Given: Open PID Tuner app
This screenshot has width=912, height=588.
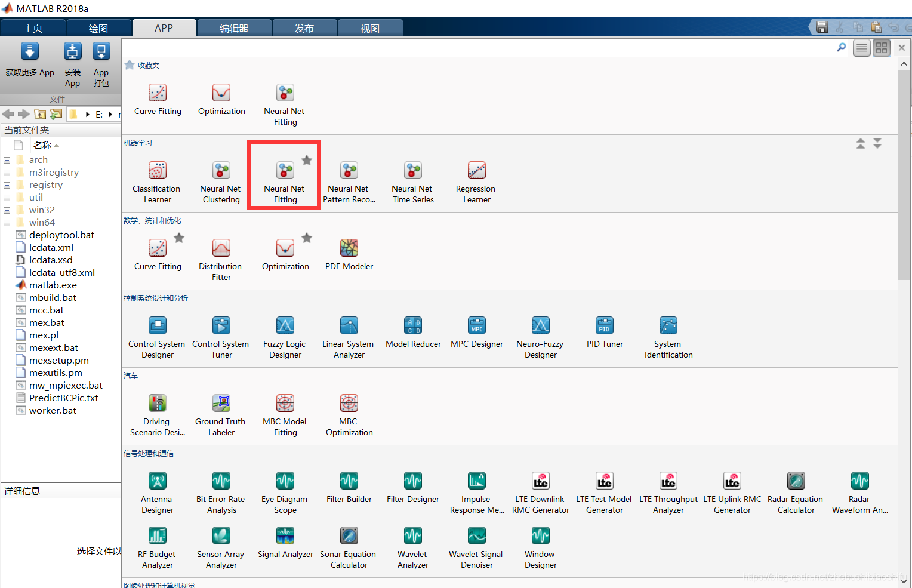Looking at the screenshot, I should pos(605,332).
